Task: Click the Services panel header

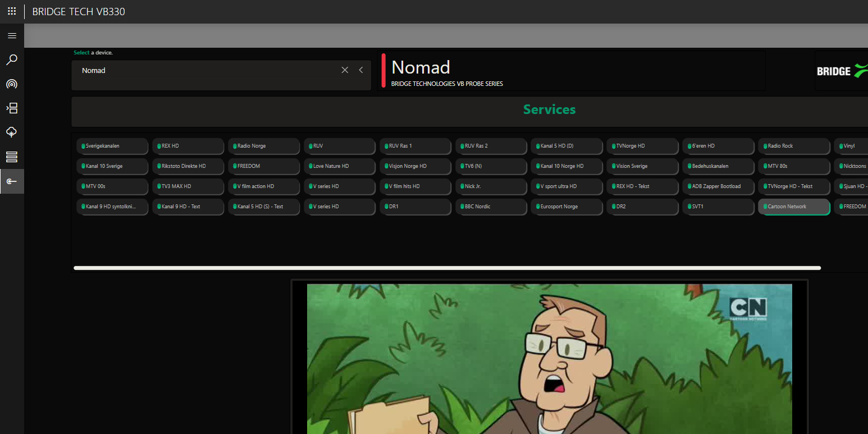Action: [x=469, y=111]
